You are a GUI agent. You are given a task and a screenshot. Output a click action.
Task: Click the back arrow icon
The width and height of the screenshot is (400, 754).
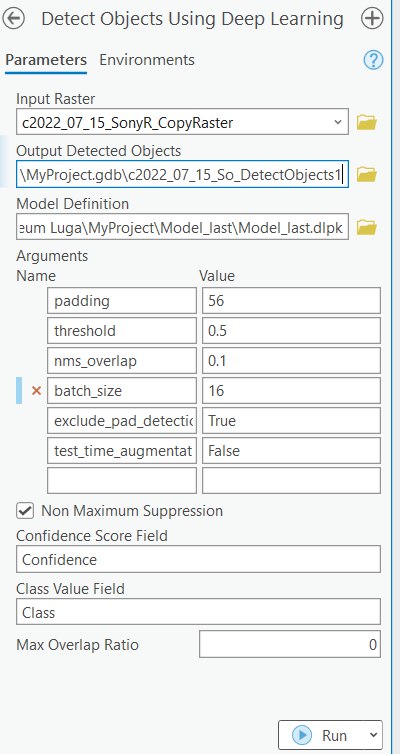click(x=13, y=19)
